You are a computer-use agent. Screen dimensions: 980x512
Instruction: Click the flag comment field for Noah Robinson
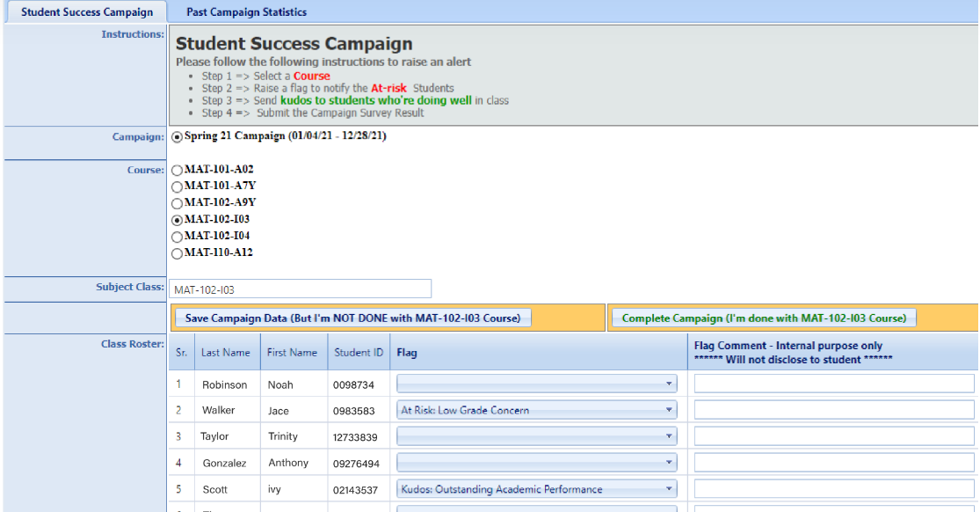(x=833, y=384)
